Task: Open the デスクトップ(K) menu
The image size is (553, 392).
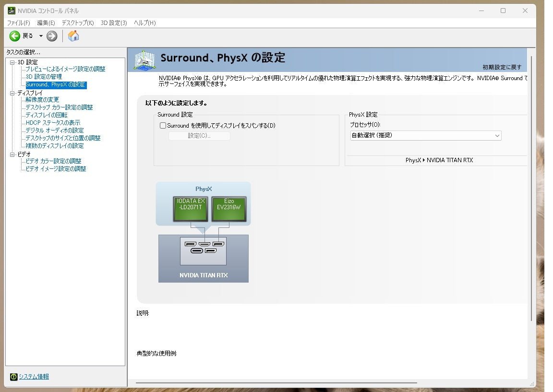Action: 78,23
